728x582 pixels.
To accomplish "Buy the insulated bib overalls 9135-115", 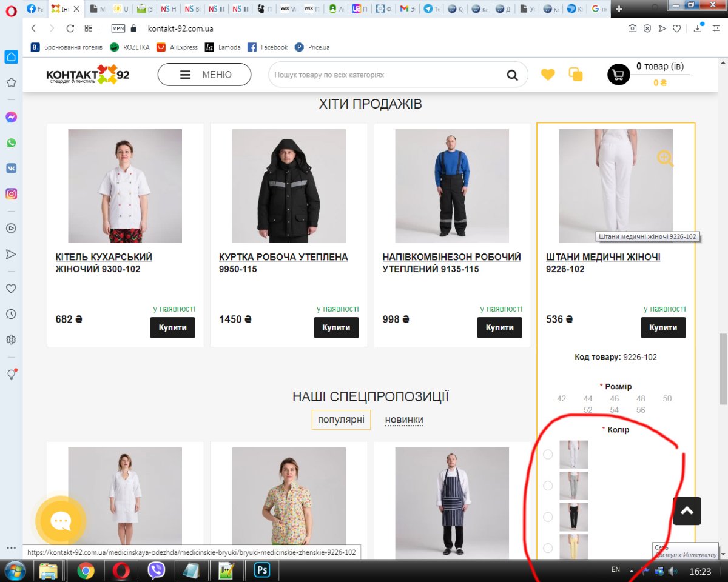I will (500, 327).
